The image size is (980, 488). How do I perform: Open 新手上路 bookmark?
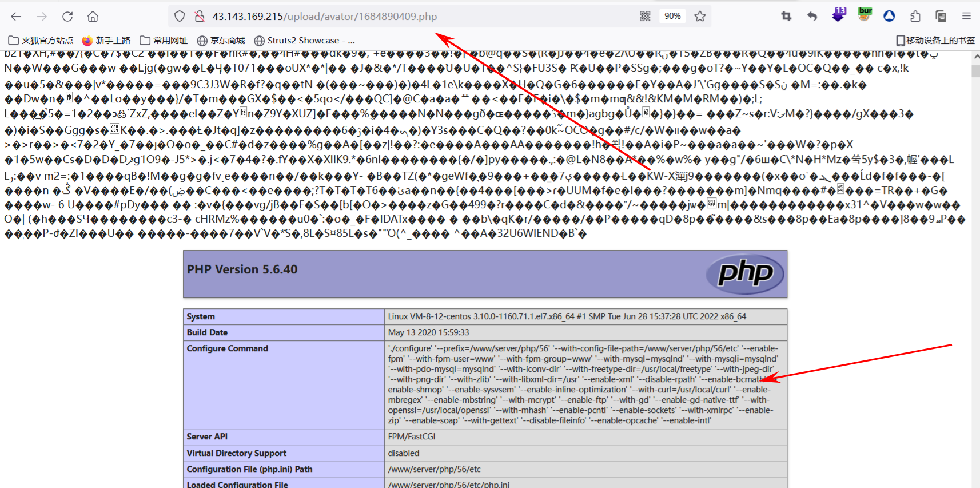[x=106, y=41]
